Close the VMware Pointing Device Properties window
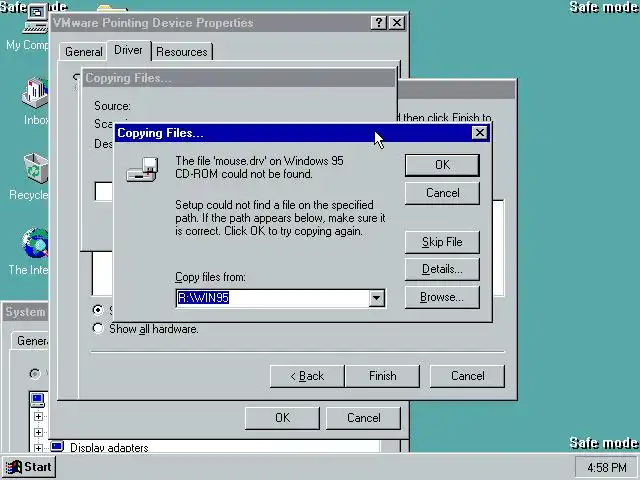Screen dimensions: 640x480 (397, 22)
